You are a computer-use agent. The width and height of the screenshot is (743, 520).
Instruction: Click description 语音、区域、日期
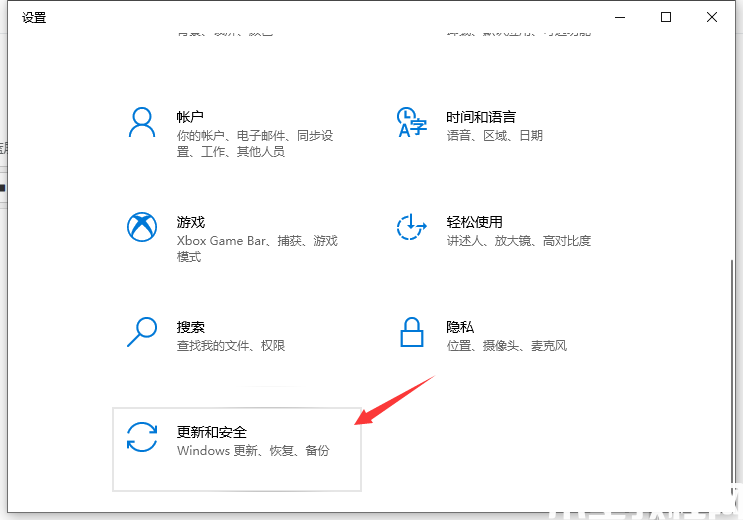[x=494, y=136]
